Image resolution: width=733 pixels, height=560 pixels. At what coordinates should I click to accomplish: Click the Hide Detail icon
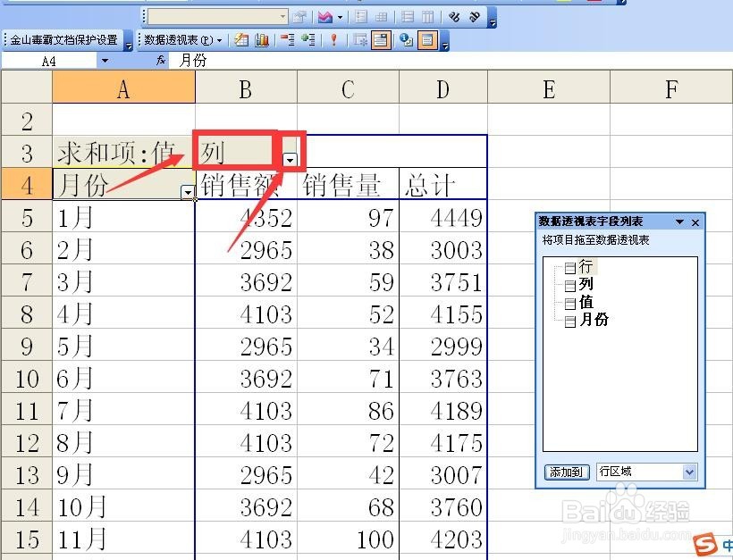(x=285, y=40)
